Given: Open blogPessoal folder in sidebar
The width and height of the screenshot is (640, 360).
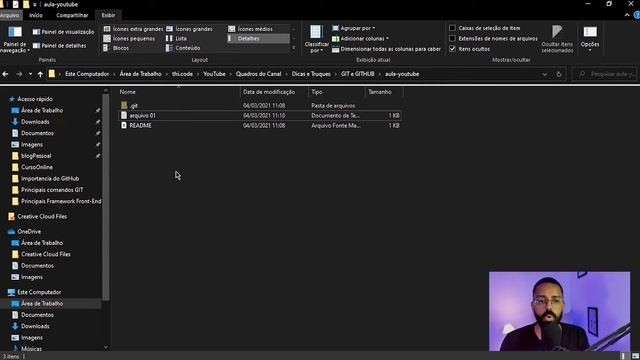Looking at the screenshot, I should [x=36, y=156].
